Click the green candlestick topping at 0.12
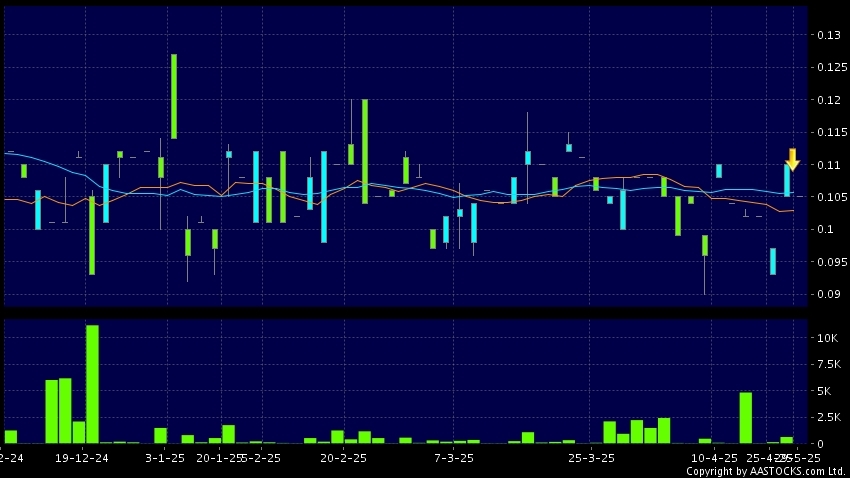Screen dimensions: 850x478 pyautogui.click(x=365, y=152)
